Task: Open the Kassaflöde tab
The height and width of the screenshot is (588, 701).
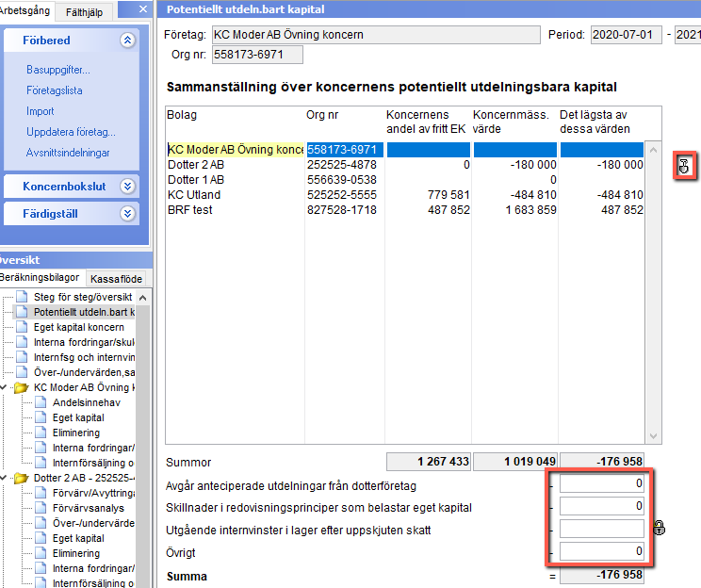Action: tap(116, 279)
